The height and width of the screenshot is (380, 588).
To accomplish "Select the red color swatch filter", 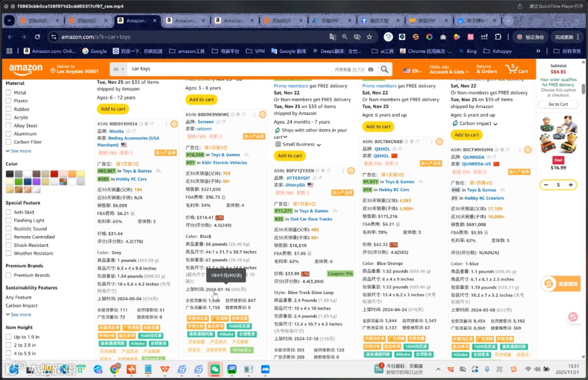I will tap(54, 174).
